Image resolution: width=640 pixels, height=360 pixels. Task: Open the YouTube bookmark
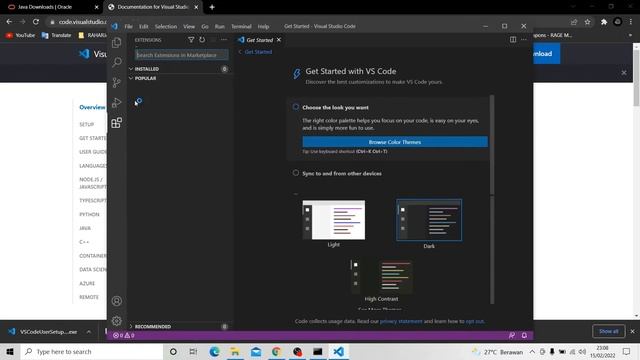(20, 36)
